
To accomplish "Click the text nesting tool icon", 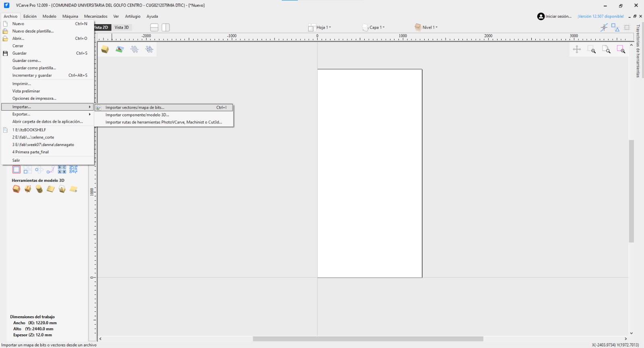I will coord(73,170).
